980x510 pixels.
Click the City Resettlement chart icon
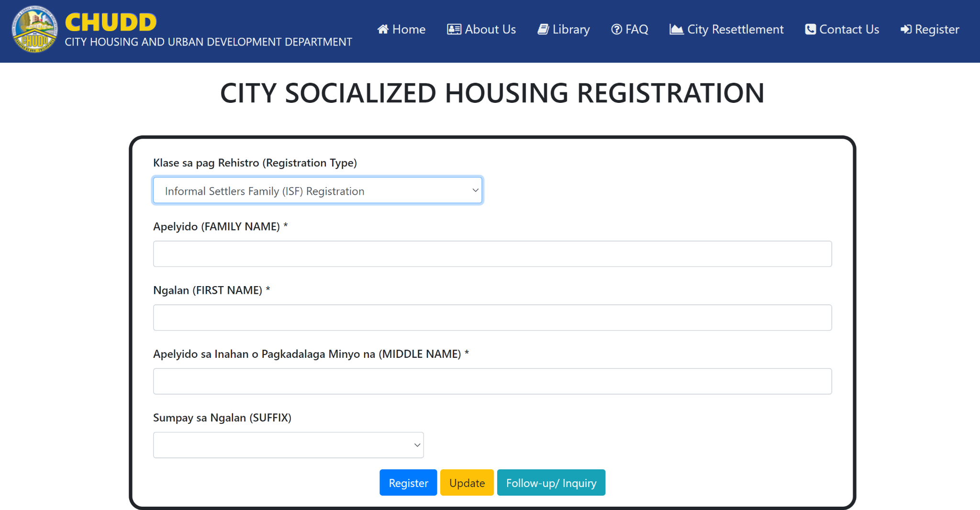coord(676,29)
